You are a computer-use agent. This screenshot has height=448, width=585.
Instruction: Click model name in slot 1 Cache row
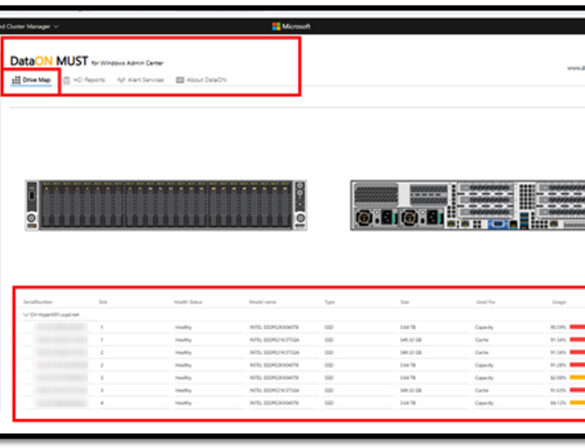click(275, 340)
